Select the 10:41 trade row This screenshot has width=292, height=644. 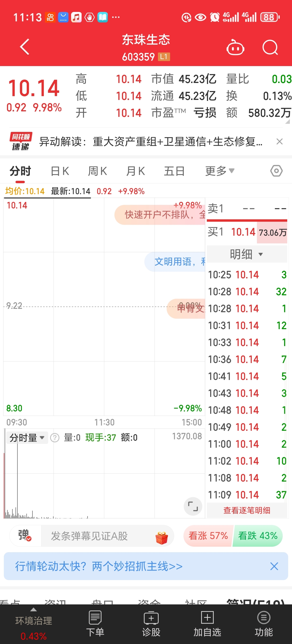[x=247, y=376]
